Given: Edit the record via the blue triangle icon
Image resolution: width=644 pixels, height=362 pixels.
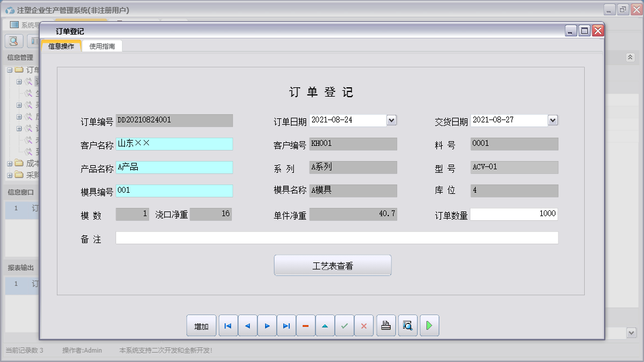Looking at the screenshot, I should click(x=325, y=326).
